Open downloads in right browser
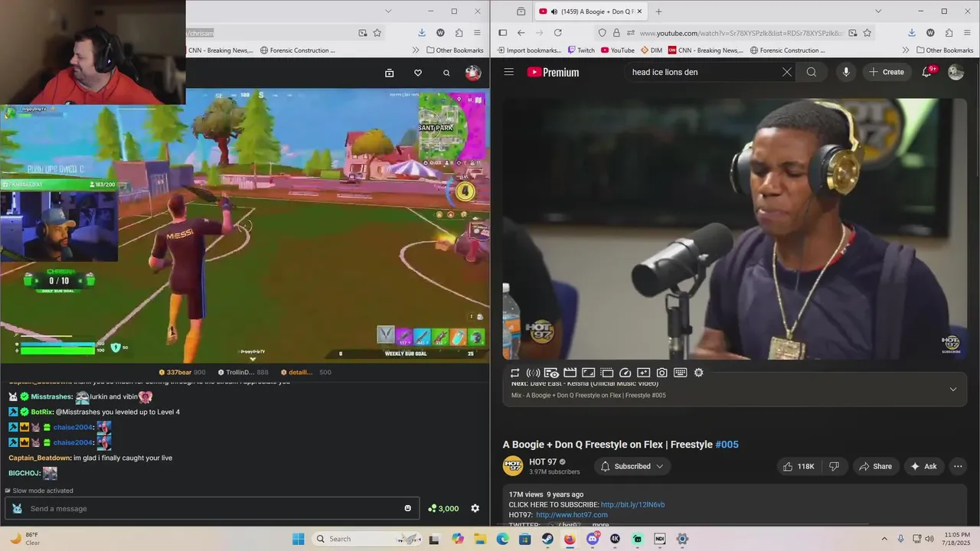Viewport: 980px width, 551px height. pyautogui.click(x=911, y=33)
